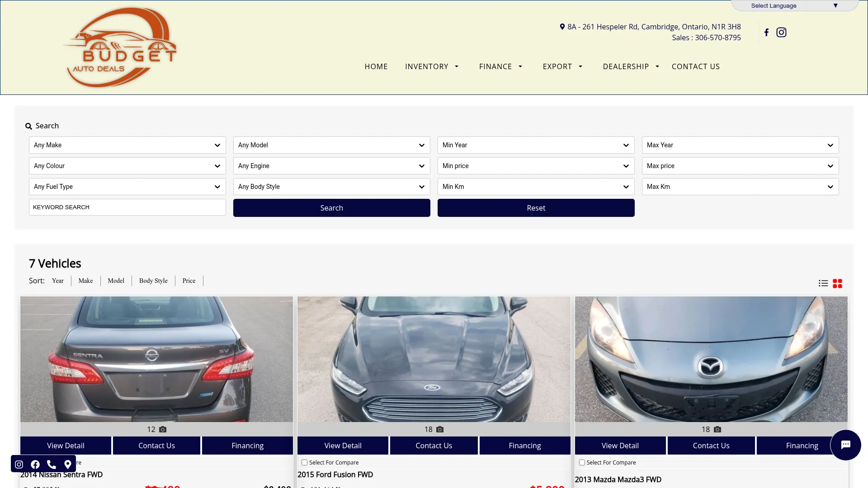Open the live chat bubble
Screen dimensions: 868x488
click(x=845, y=445)
